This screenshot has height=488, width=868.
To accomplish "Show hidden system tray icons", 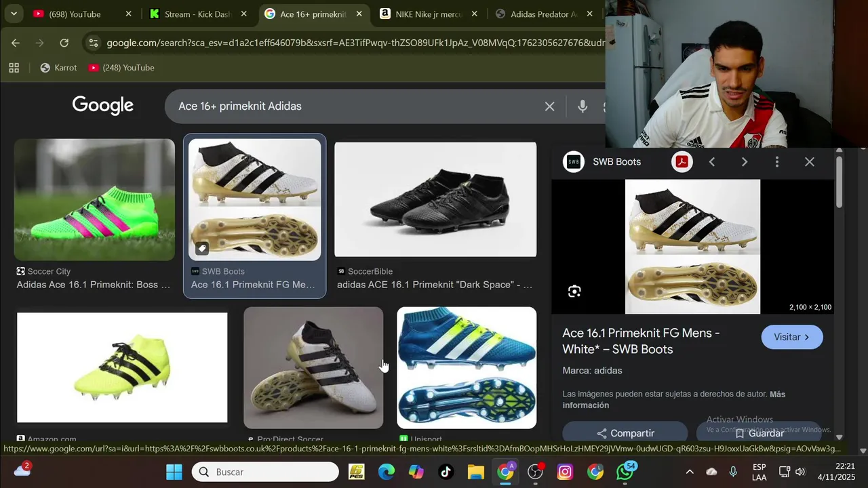I will (x=690, y=472).
